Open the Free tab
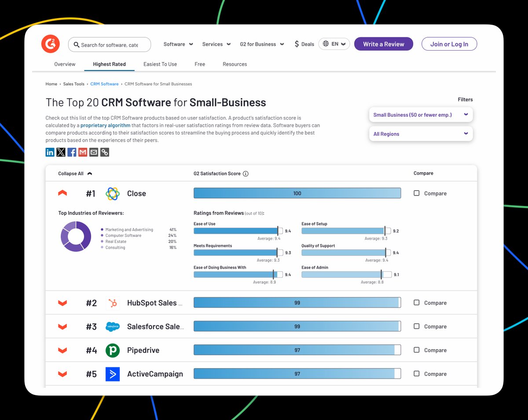 [200, 64]
